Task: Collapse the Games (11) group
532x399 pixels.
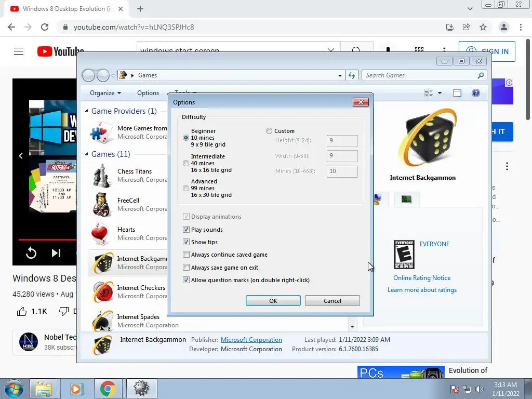Action: (86, 154)
